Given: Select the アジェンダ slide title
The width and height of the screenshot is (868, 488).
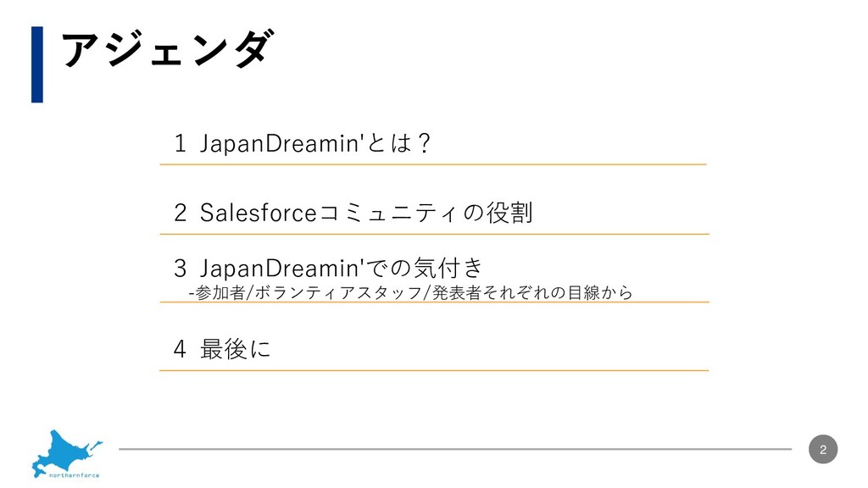Looking at the screenshot, I should (x=167, y=49).
